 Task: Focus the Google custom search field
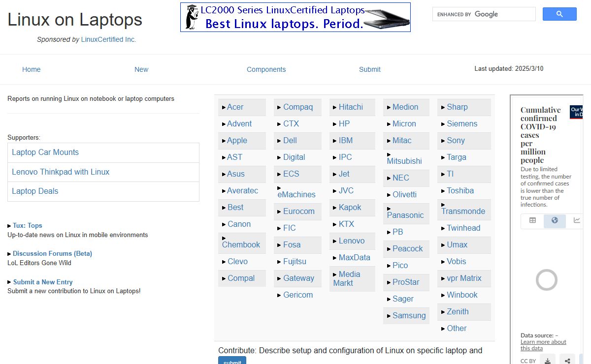(x=484, y=14)
